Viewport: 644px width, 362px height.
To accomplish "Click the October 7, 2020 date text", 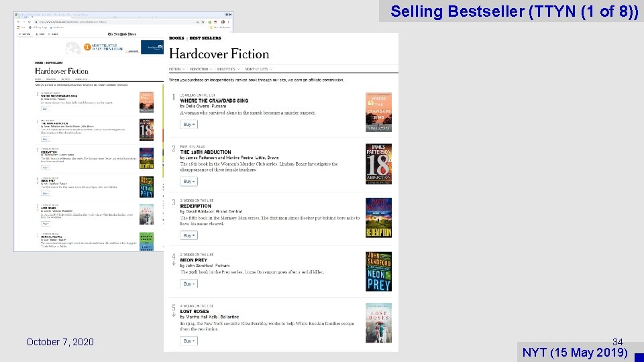I will point(60,342).
